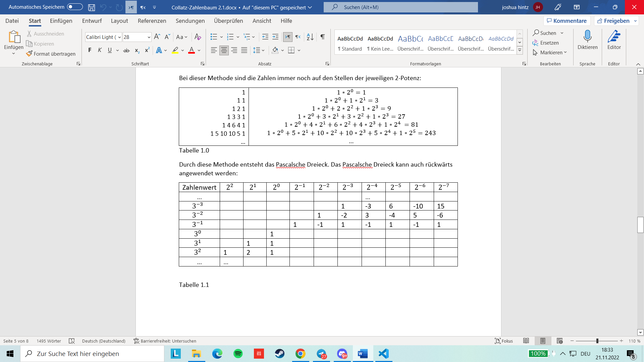Toggle Automatisches Speichern switch

coord(75,7)
